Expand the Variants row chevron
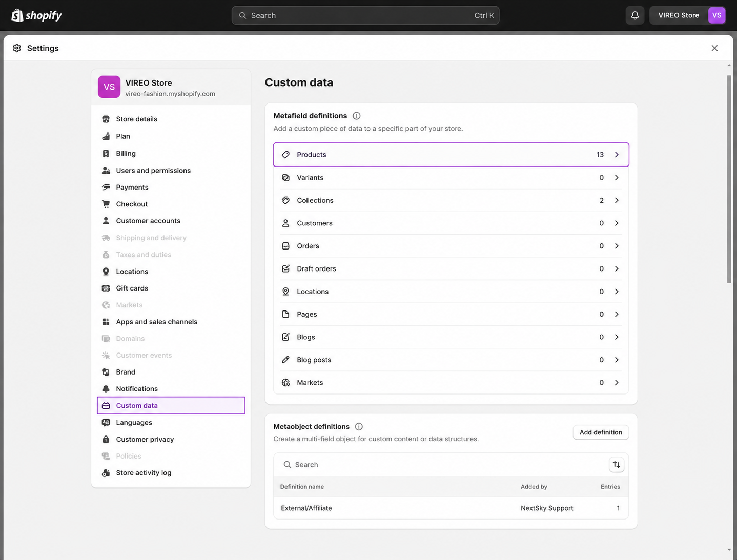The image size is (737, 560). coord(617,177)
